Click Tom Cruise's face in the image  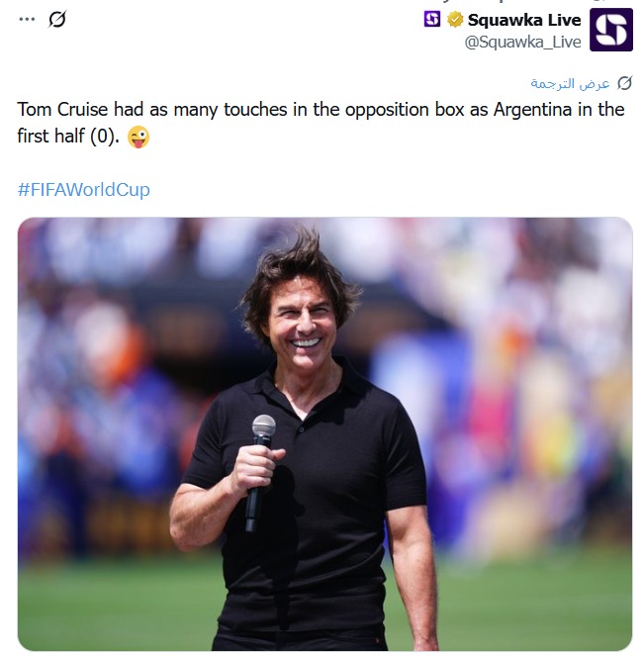coord(302,327)
